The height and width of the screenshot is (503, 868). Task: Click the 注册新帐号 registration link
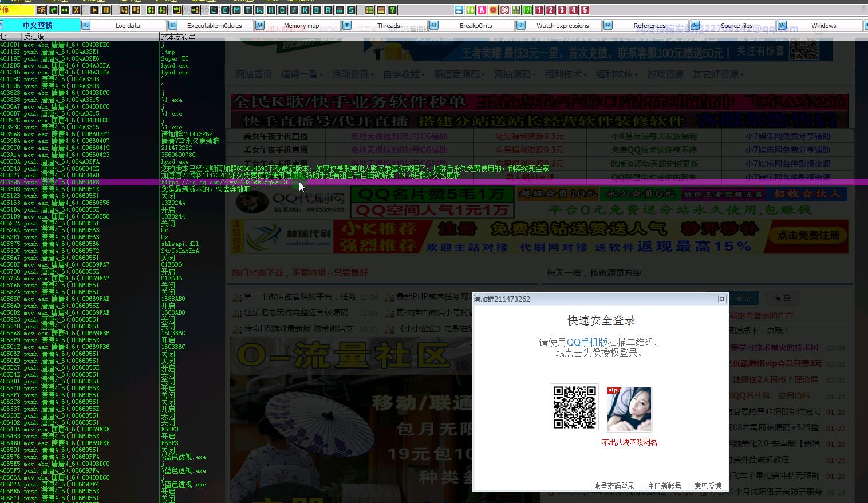(664, 485)
